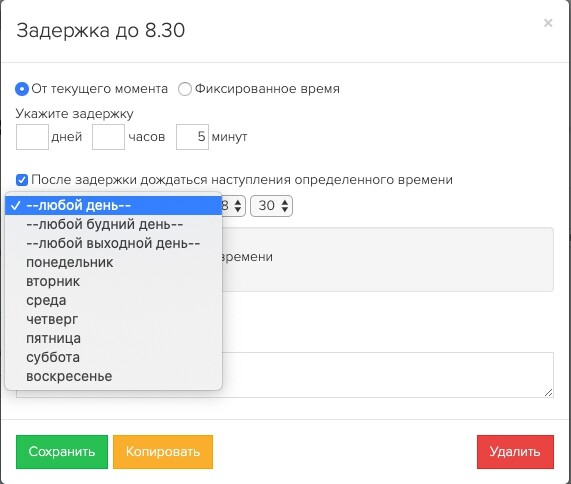Open the minutes '30' stepper dropdown
This screenshot has height=484, width=571.
click(271, 206)
